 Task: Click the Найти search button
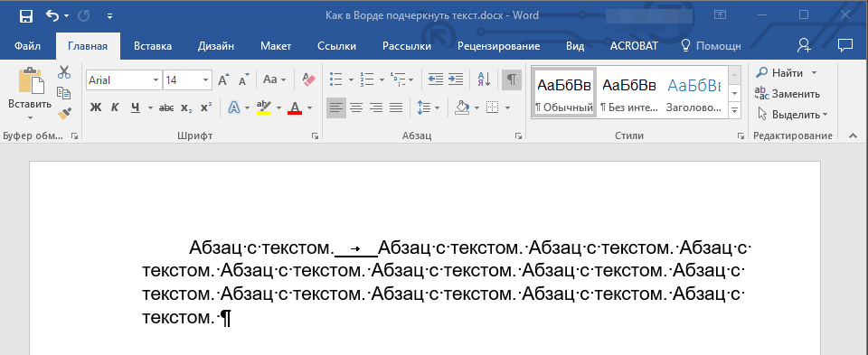pyautogui.click(x=787, y=73)
